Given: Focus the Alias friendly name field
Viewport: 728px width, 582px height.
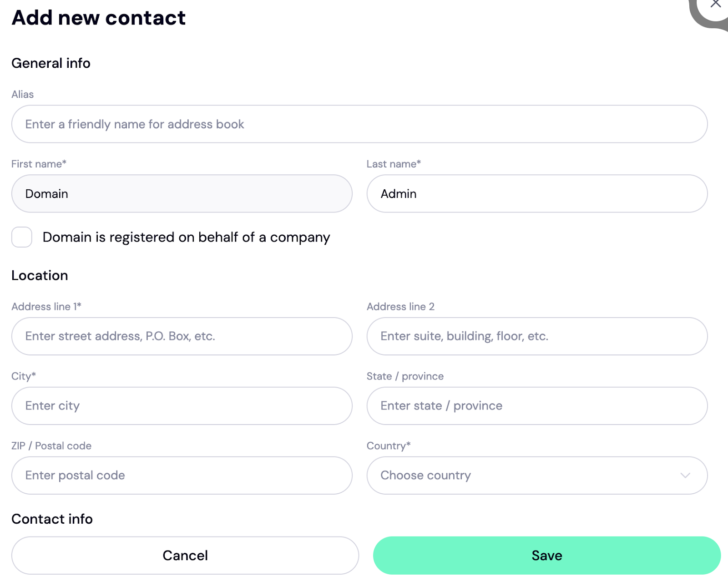Looking at the screenshot, I should click(x=359, y=124).
